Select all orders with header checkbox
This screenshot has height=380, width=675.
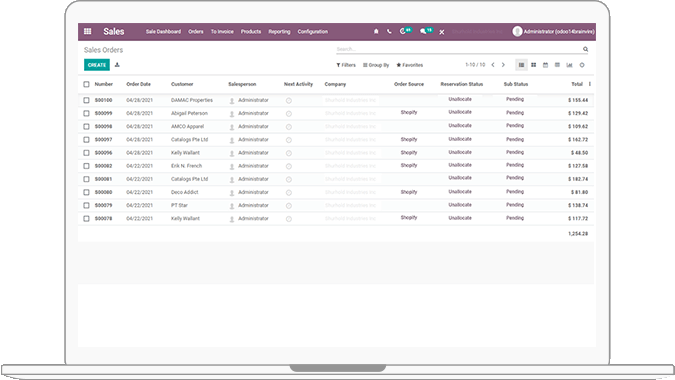87,84
